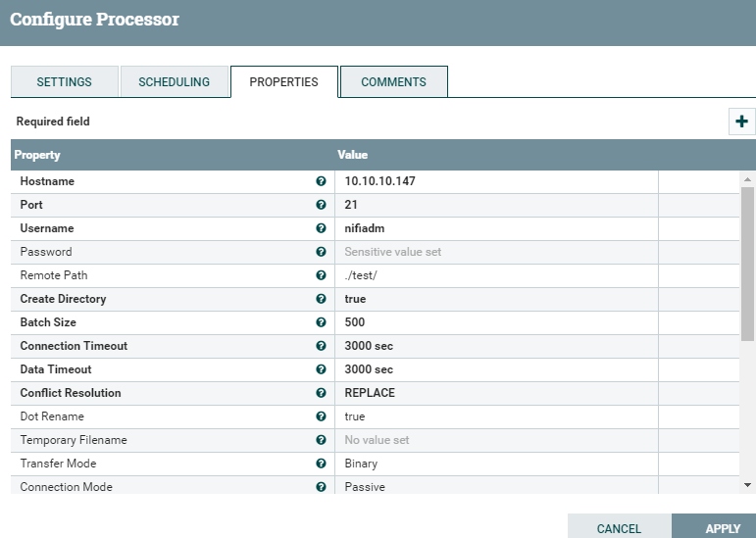Open the Scheduling tab
The width and height of the screenshot is (756, 538).
click(174, 82)
